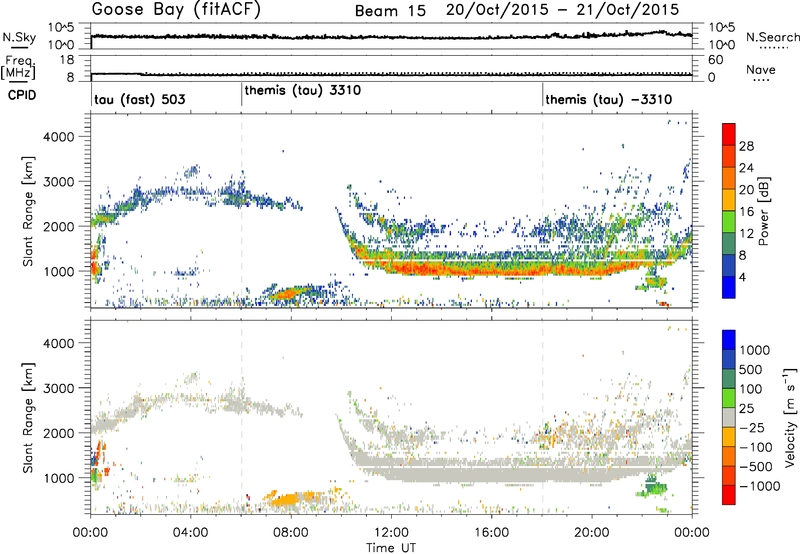Click the '28' Power colorbar label

746,146
